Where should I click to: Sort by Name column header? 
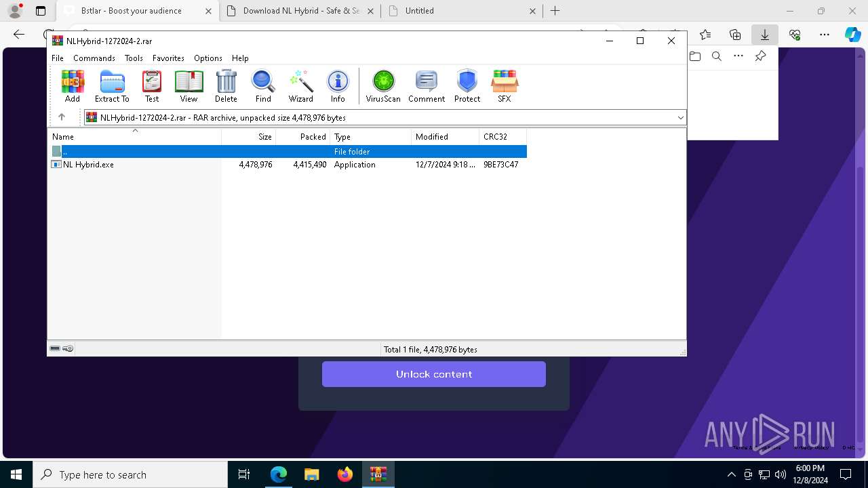(134, 137)
